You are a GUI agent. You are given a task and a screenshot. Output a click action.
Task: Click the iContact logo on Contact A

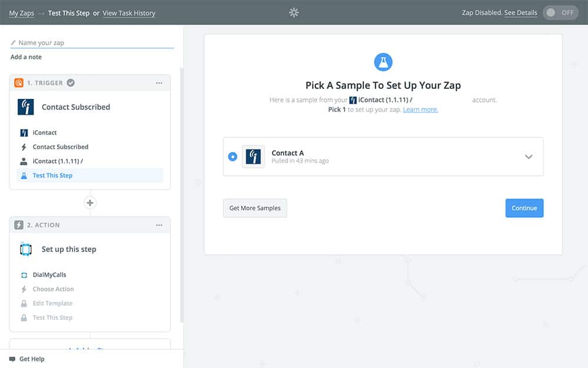[253, 157]
